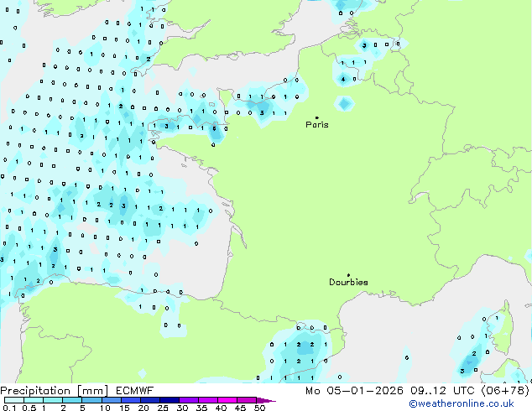Click the '30' legend scale value
This screenshot has width=532, height=411.
(182, 408)
